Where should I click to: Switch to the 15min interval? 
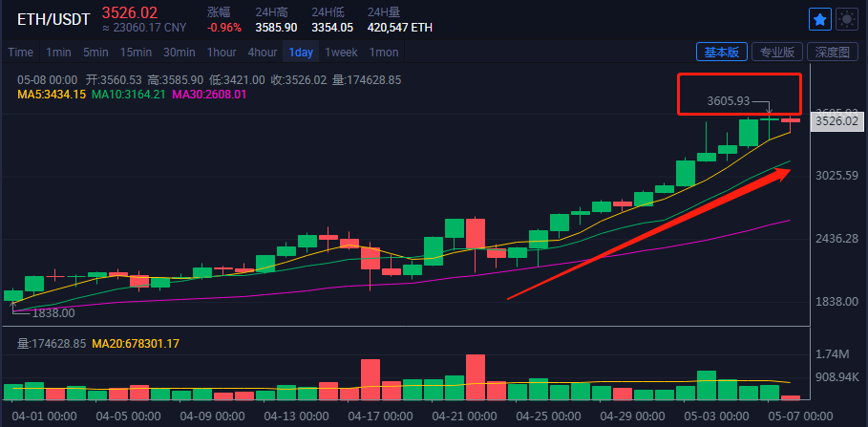(x=136, y=53)
